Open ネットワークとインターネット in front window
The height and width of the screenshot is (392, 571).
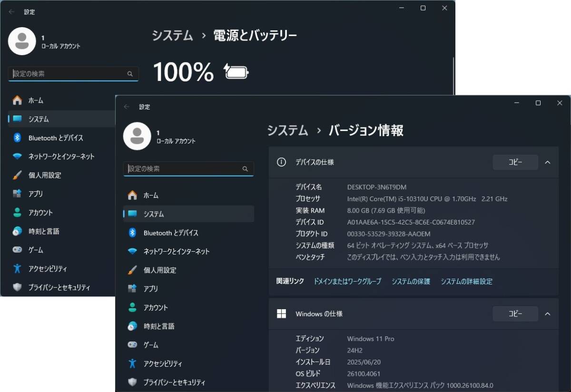188,251
